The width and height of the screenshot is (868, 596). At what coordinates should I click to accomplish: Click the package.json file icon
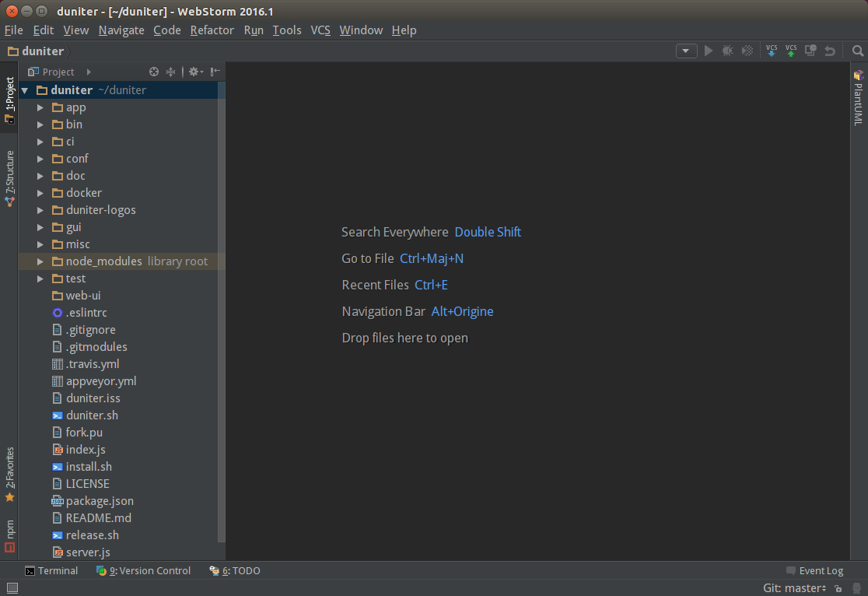point(57,501)
